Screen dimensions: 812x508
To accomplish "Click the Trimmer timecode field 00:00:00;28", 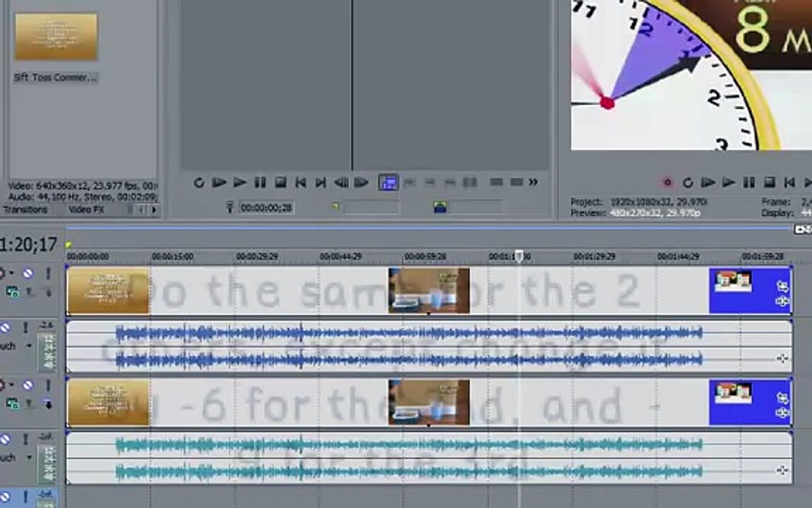I will [x=266, y=208].
